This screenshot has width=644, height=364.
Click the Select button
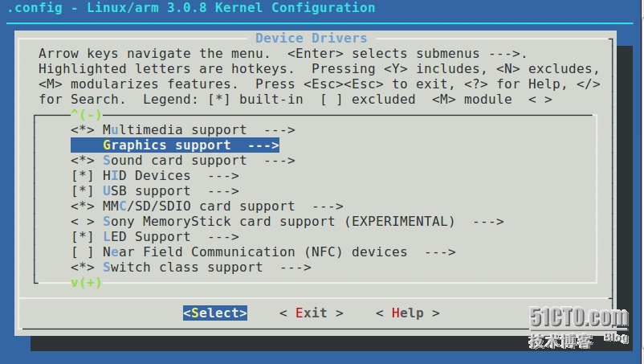click(215, 313)
